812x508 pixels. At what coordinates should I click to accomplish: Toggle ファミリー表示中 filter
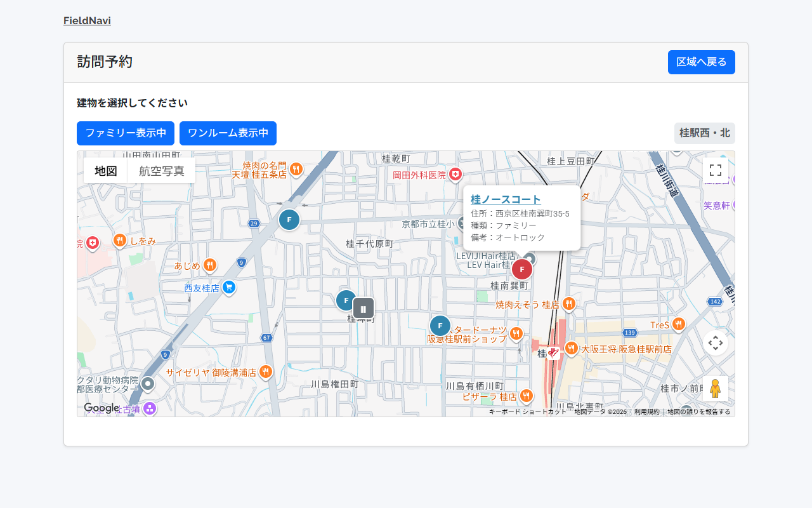126,133
